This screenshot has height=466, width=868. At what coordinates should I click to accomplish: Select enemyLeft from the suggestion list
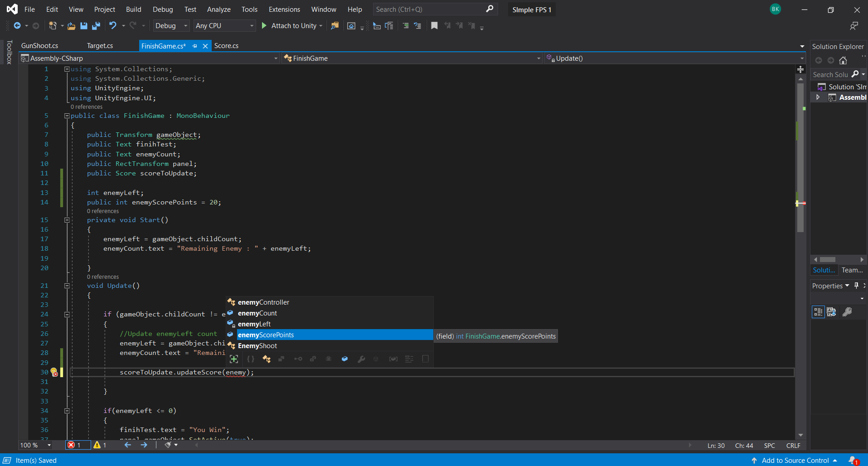(x=254, y=324)
